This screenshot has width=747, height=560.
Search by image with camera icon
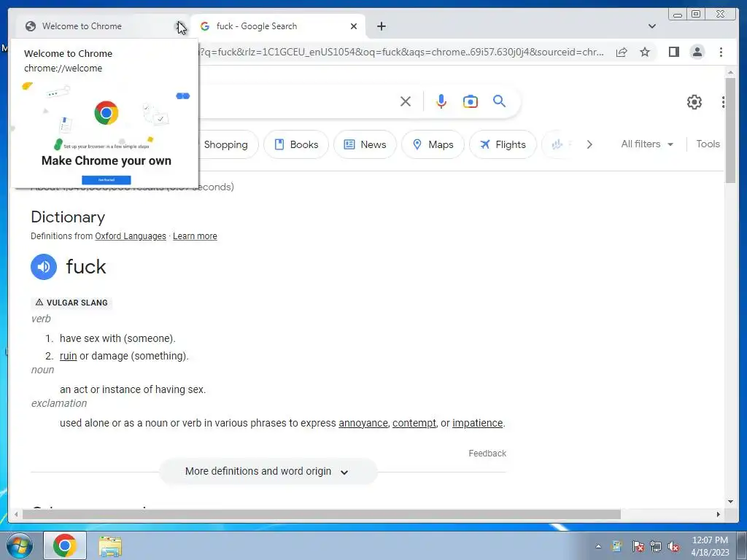[471, 101]
